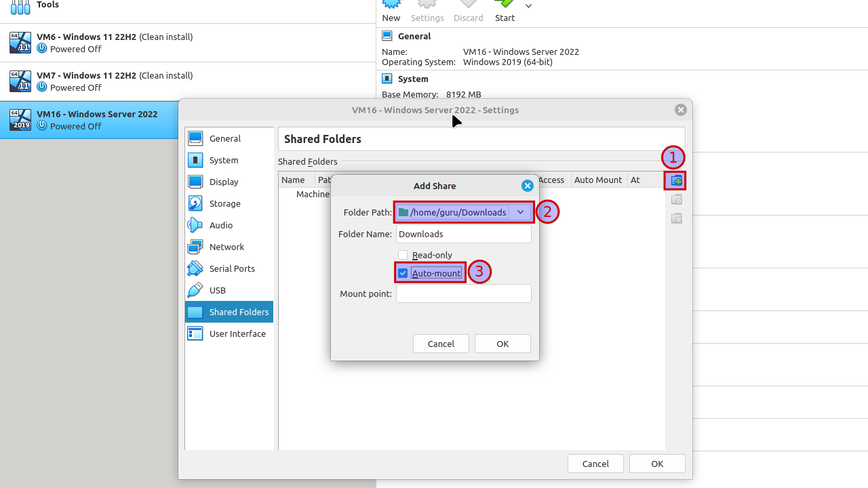The width and height of the screenshot is (868, 488).
Task: Click the Auto Mount column header
Action: click(598, 180)
